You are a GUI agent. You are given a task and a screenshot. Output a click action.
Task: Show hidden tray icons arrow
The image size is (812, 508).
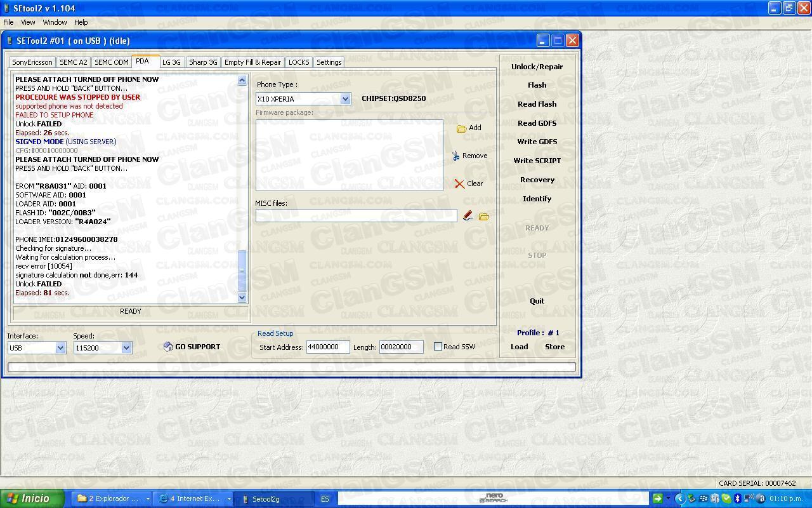[680, 498]
